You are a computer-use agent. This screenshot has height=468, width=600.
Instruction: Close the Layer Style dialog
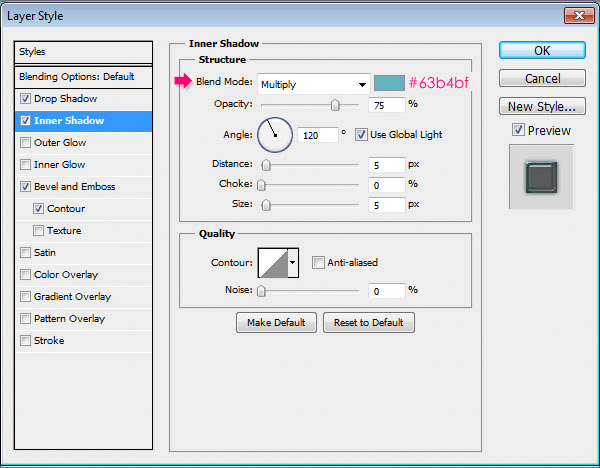coord(579,16)
